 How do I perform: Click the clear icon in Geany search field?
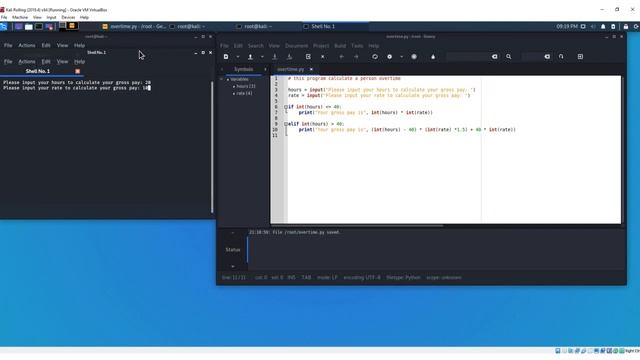coord(494,57)
